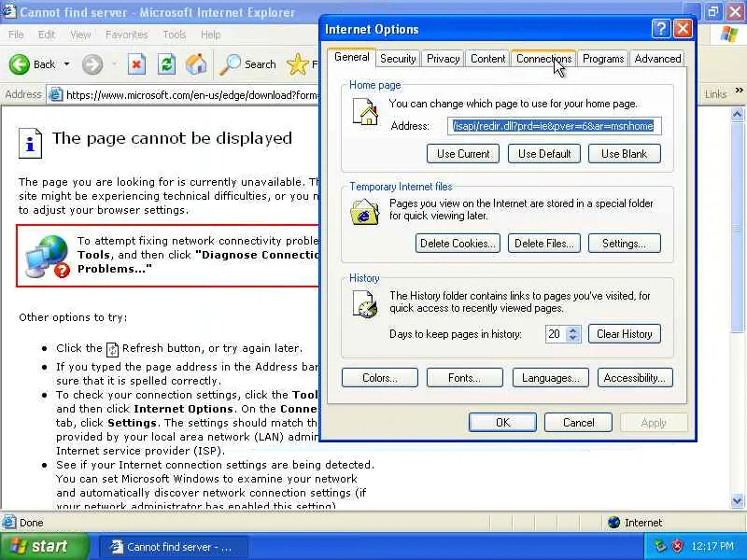The image size is (747, 560).
Task: Click the page scrollbar down arrow
Action: [737, 500]
